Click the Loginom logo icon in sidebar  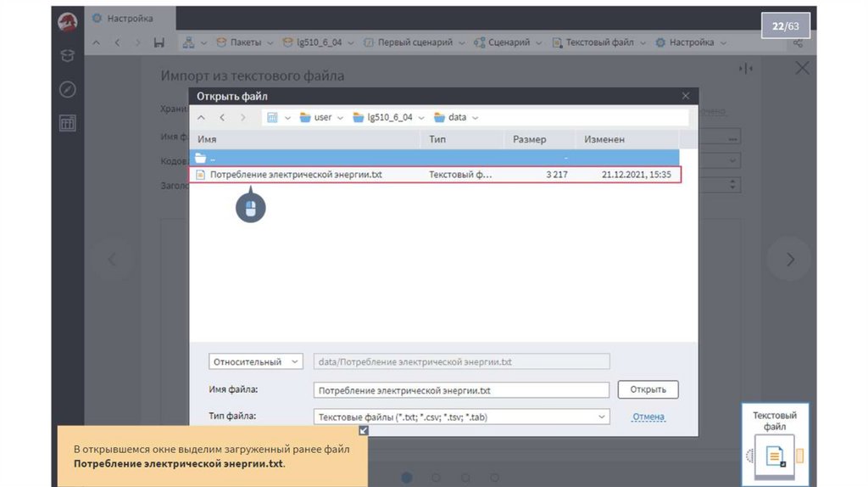pyautogui.click(x=67, y=22)
